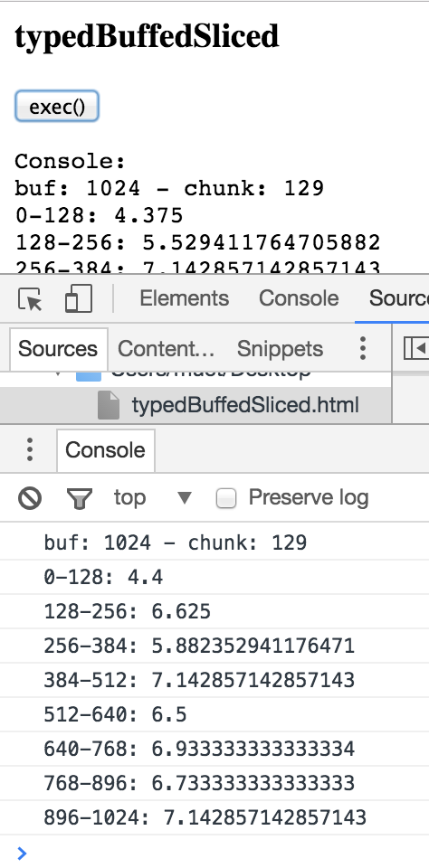This screenshot has width=429, height=868.
Task: Click the Sources navigator sub-tab
Action: click(x=58, y=349)
